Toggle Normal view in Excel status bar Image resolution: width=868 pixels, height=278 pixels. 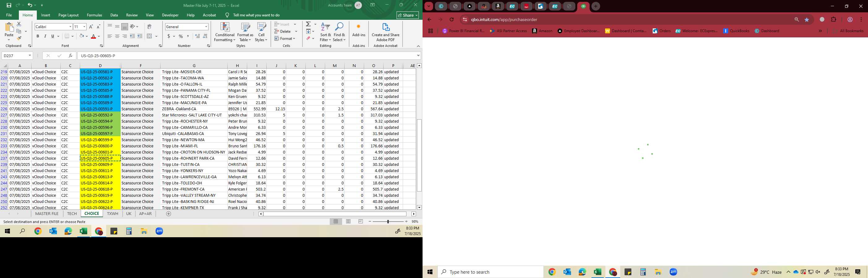point(336,221)
